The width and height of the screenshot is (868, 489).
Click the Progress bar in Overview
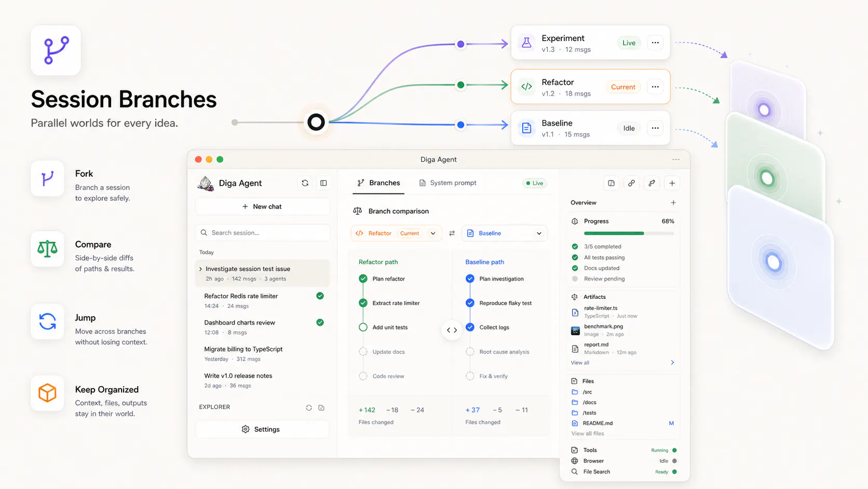pos(629,233)
